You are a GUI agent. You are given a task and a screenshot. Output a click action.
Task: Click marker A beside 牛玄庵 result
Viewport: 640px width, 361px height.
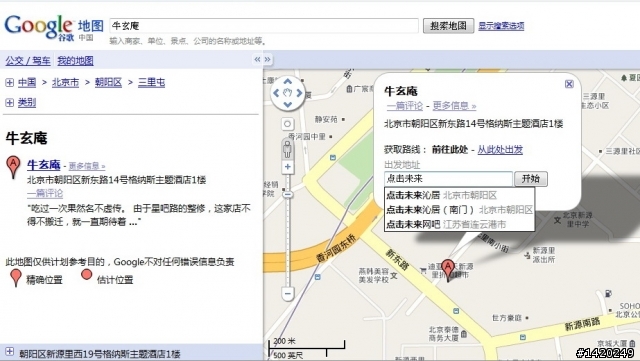[x=13, y=167]
